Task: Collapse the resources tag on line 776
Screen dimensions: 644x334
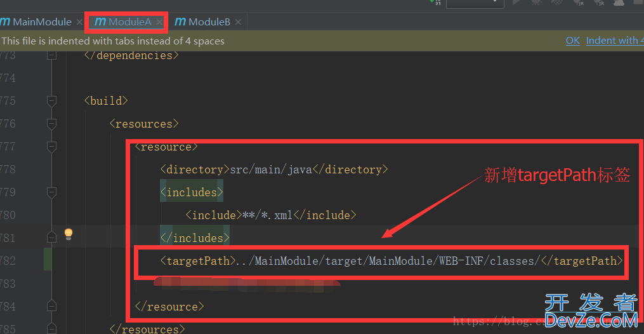Action: click(x=52, y=124)
